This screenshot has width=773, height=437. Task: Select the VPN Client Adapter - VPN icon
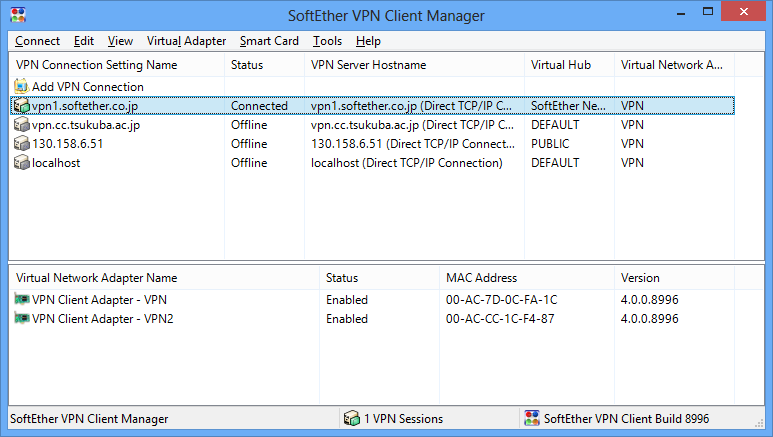[22, 300]
